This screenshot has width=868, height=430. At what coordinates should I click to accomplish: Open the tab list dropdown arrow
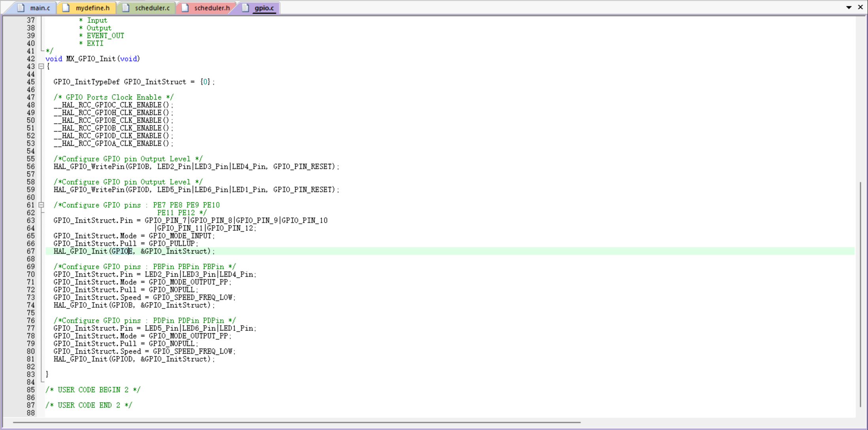pyautogui.click(x=849, y=8)
